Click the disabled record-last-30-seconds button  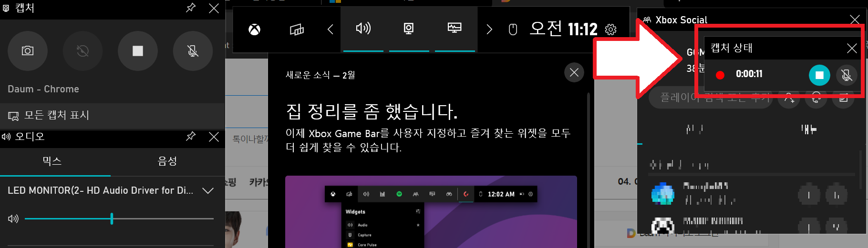click(x=83, y=51)
